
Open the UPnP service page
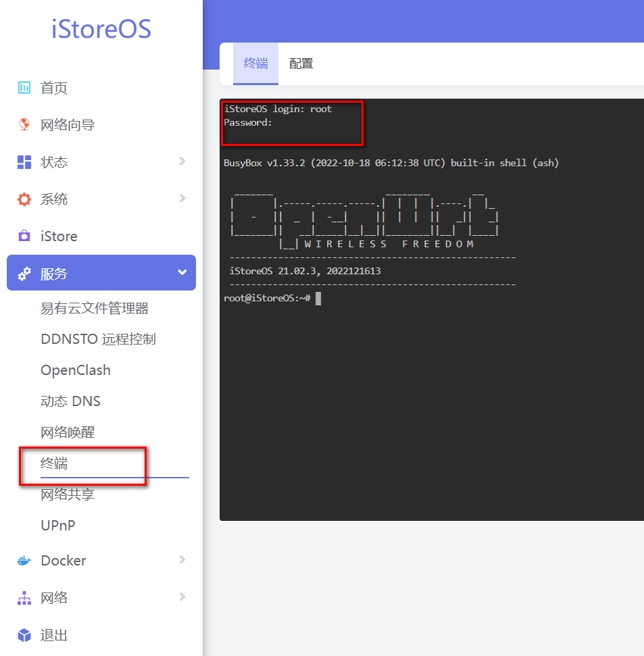tap(58, 526)
